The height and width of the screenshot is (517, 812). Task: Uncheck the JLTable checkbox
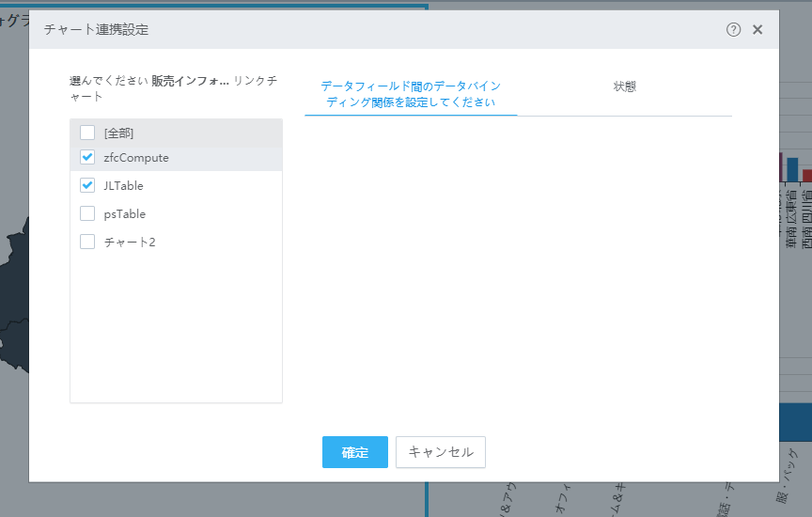click(x=87, y=185)
